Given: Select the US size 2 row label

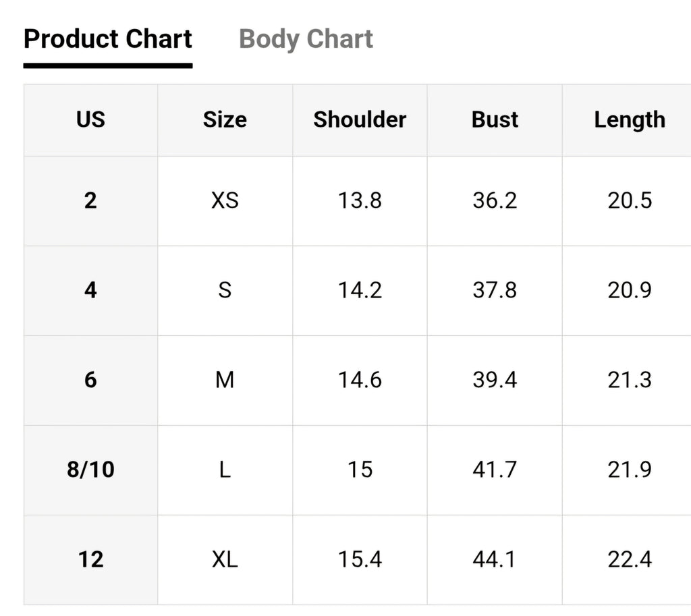Looking at the screenshot, I should point(91,200).
